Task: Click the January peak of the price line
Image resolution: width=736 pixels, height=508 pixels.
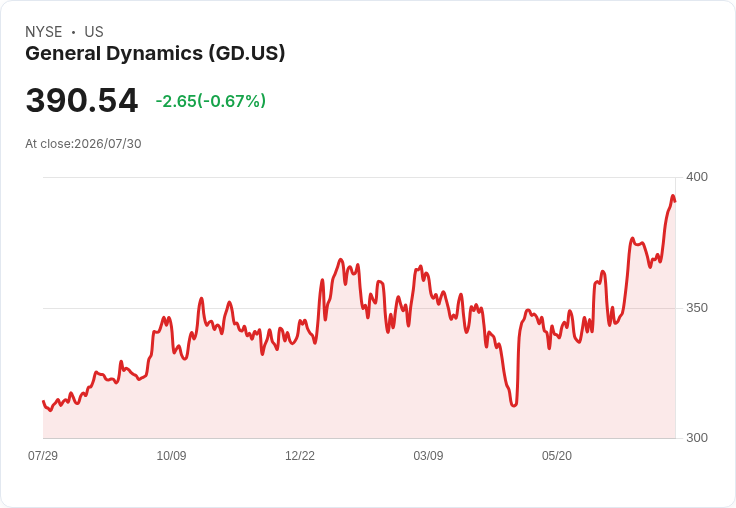Action: (341, 260)
